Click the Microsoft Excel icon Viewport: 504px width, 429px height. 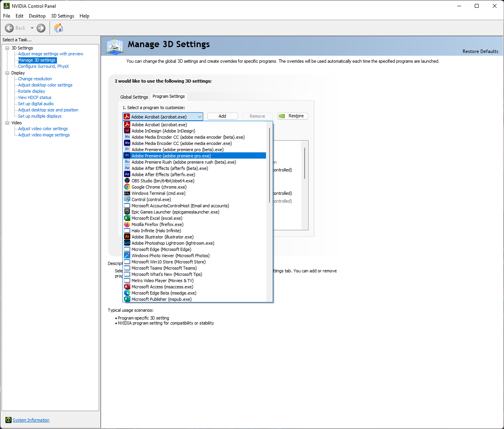pyautogui.click(x=127, y=218)
